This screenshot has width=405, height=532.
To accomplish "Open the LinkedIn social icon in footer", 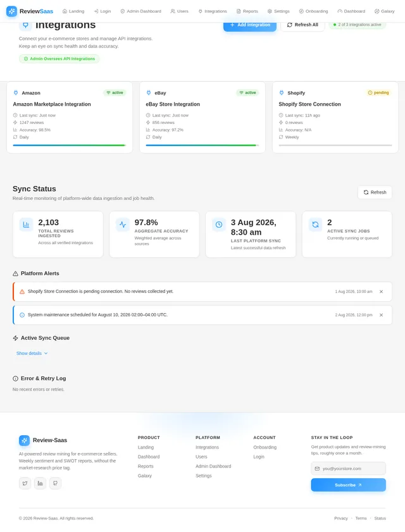I will (x=40, y=483).
